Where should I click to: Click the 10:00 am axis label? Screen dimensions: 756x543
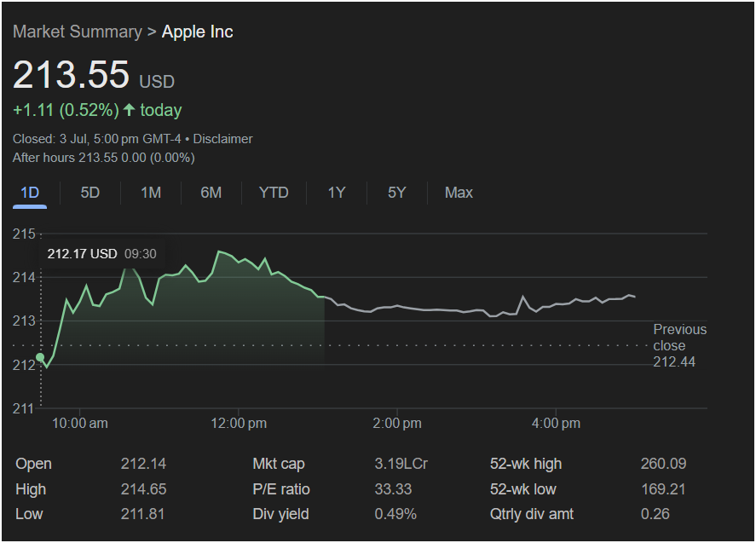[x=79, y=424]
